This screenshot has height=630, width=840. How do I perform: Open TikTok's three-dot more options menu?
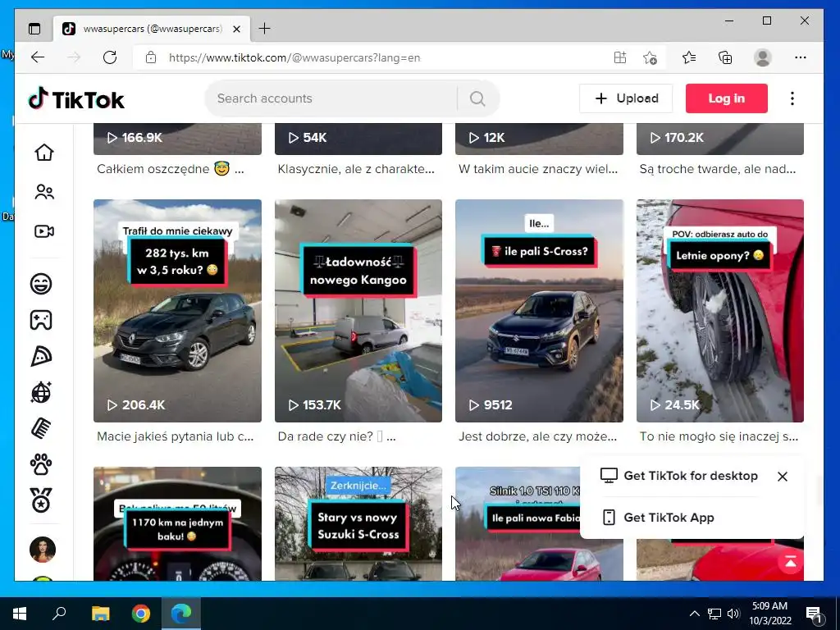[x=792, y=98]
